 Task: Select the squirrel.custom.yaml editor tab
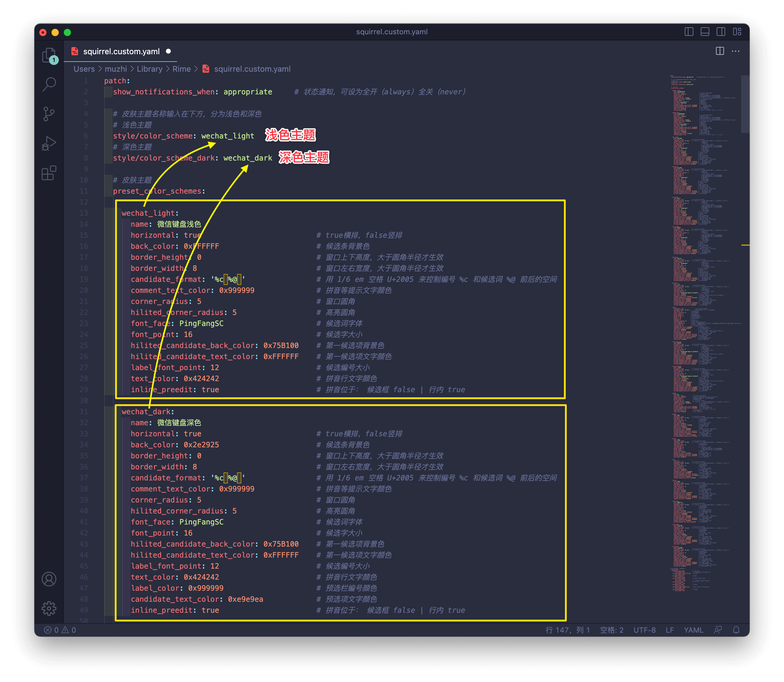121,51
